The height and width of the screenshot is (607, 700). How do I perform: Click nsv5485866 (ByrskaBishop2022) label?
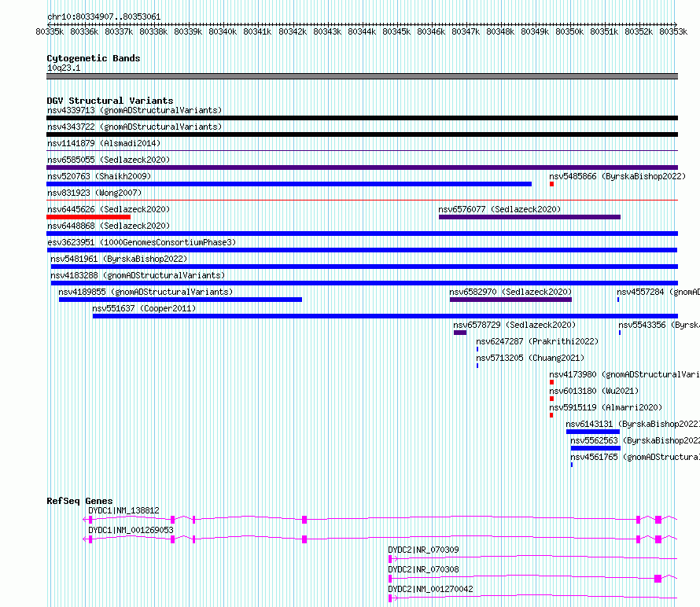click(617, 176)
